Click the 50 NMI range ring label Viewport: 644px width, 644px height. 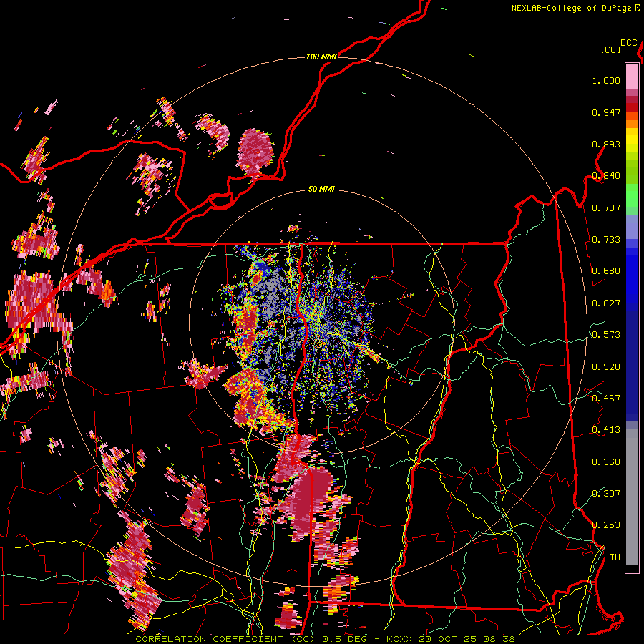coord(321,189)
